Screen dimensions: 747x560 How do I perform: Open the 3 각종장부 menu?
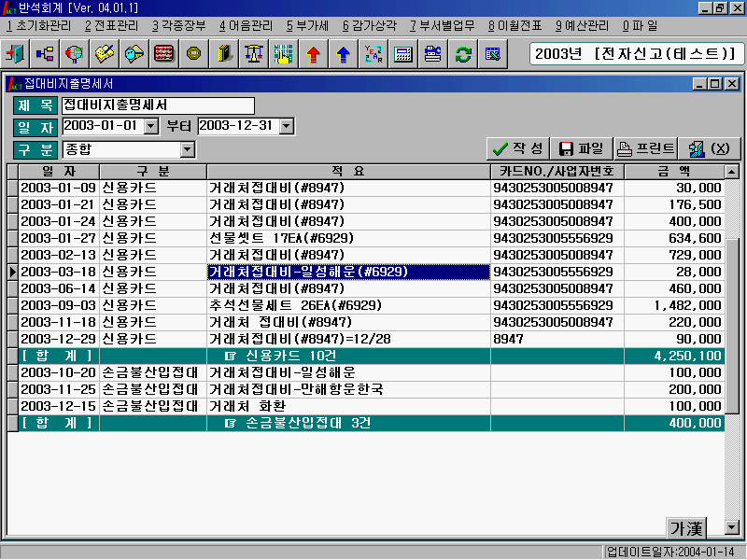pos(179,26)
